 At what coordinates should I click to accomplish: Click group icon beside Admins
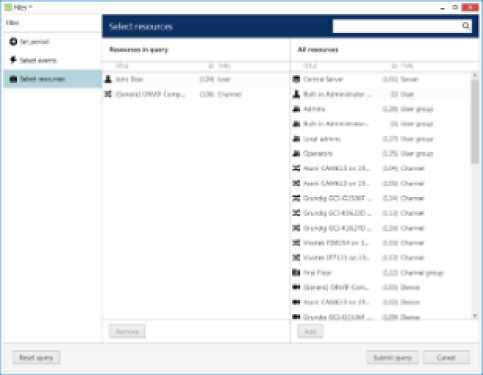296,109
